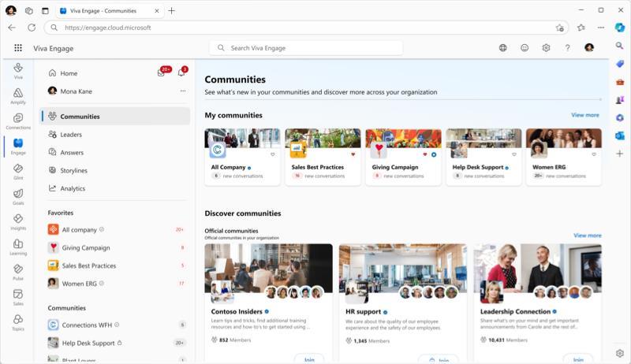Add an app with the Edge sidebar plus icon
The height and width of the screenshot is (364, 631).
(620, 154)
